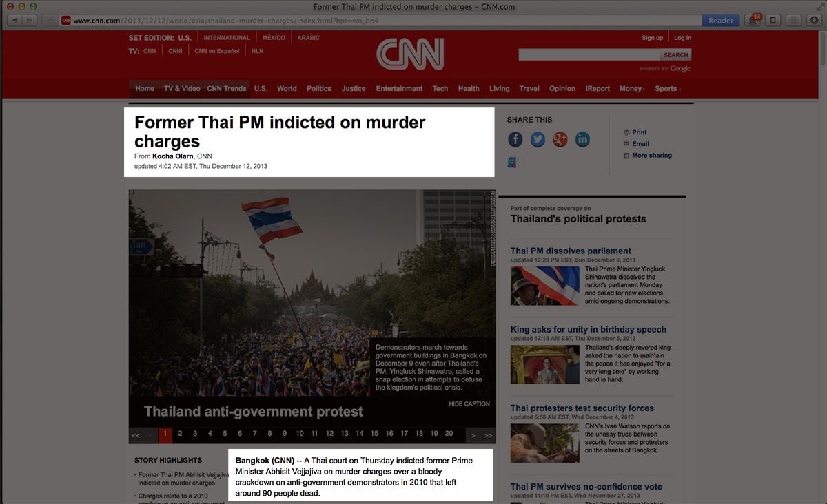
Task: Click the Safari address bar URL
Action: (226, 21)
